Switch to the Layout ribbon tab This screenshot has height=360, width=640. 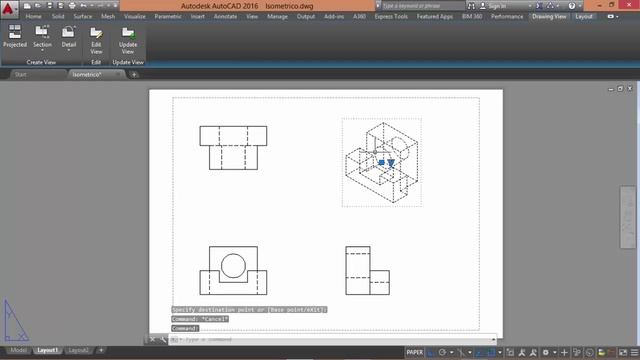click(x=584, y=17)
